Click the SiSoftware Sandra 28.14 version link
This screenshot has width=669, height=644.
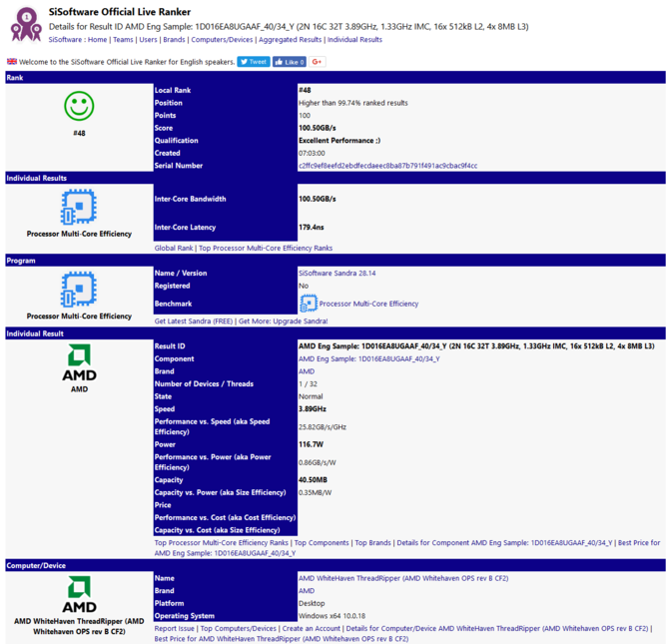click(336, 273)
